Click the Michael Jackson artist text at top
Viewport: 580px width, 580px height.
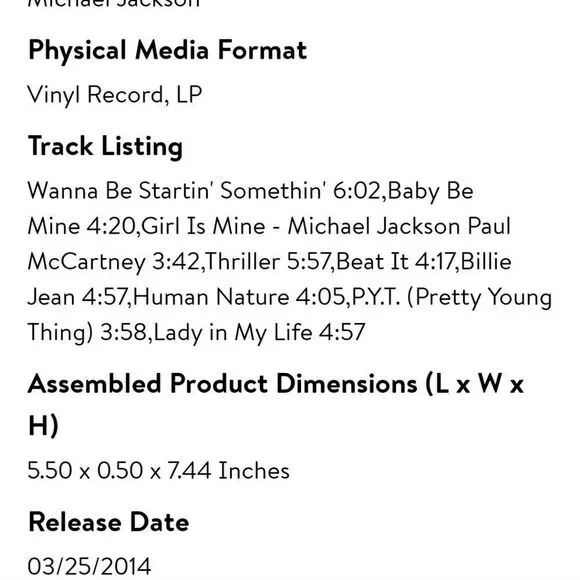114,3
